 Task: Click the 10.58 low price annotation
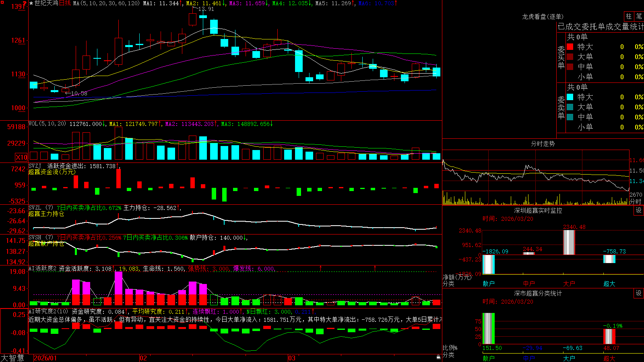coord(79,93)
